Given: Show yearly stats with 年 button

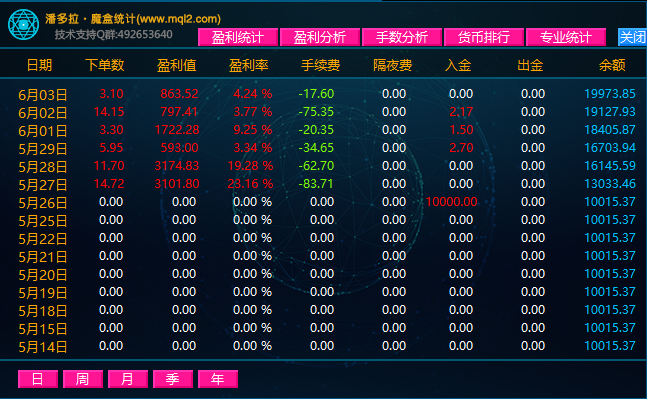Looking at the screenshot, I should coord(217,379).
